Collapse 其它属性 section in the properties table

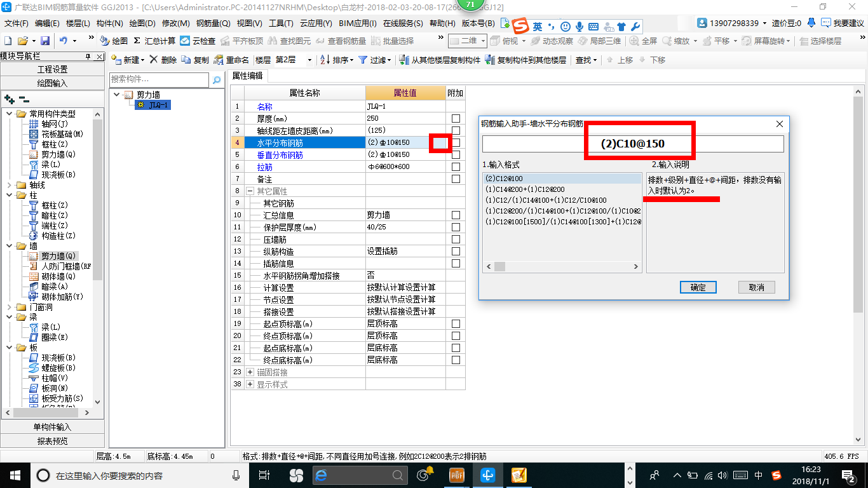click(250, 191)
